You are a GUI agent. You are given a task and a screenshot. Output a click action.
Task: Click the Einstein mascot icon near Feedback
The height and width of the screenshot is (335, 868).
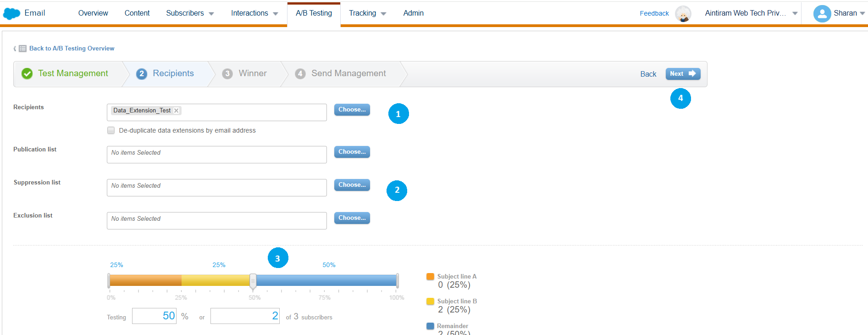[x=683, y=14]
